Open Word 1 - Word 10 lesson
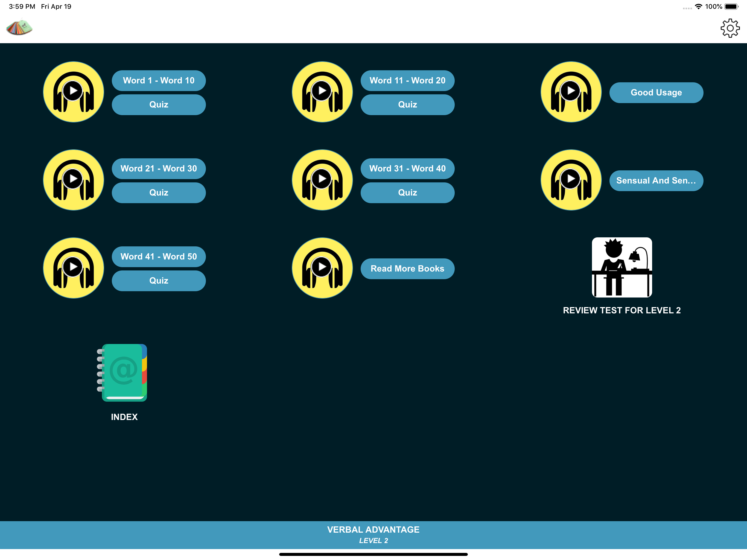 (x=159, y=80)
